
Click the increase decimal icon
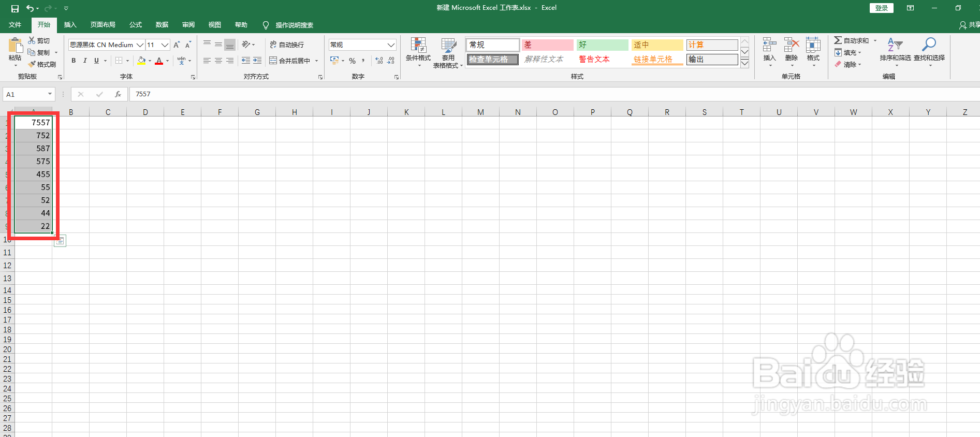[379, 61]
